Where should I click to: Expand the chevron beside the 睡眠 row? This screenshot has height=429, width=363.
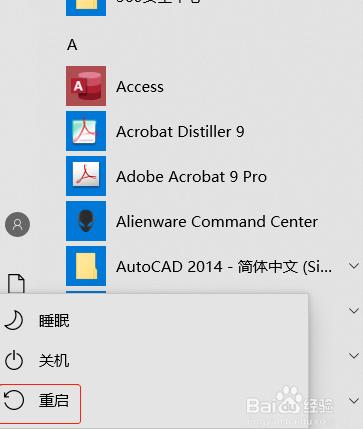(354, 311)
